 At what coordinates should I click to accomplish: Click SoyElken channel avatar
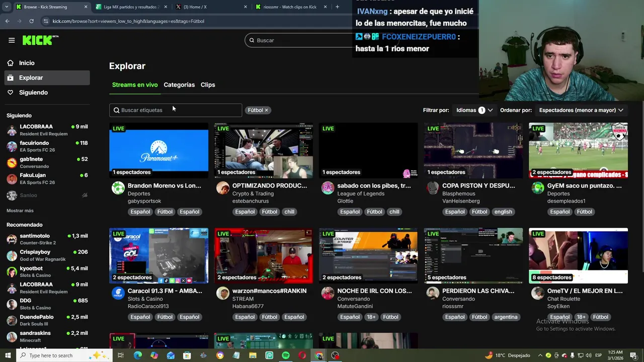tap(538, 293)
